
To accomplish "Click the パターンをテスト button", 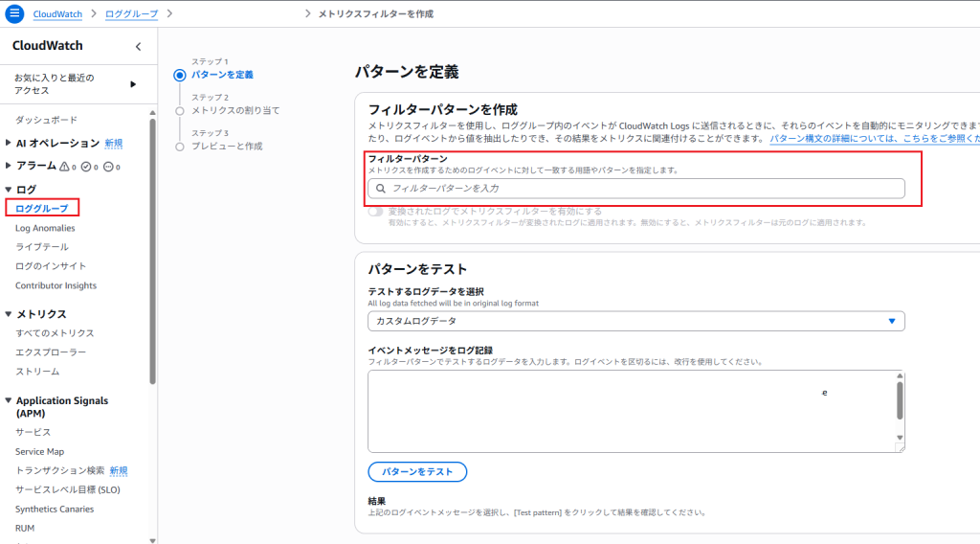I will pos(417,472).
